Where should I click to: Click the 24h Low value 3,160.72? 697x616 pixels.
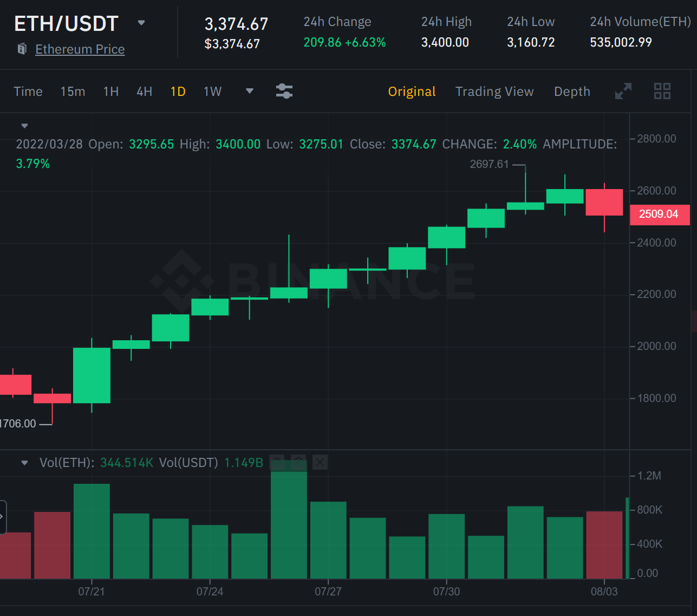point(531,42)
